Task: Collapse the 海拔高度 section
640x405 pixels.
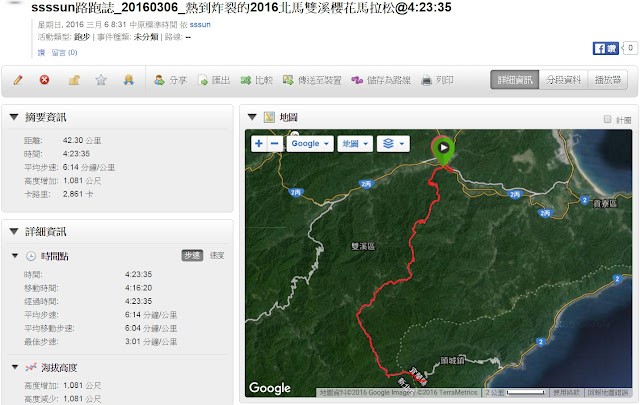Action: click(15, 367)
